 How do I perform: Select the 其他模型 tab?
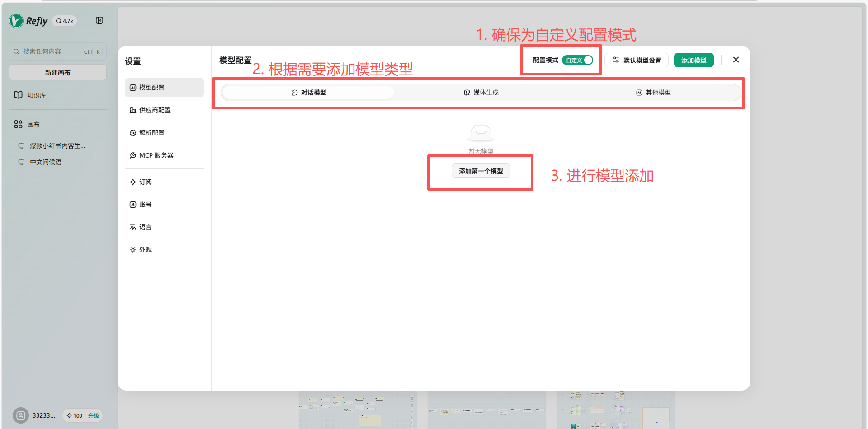pos(653,93)
